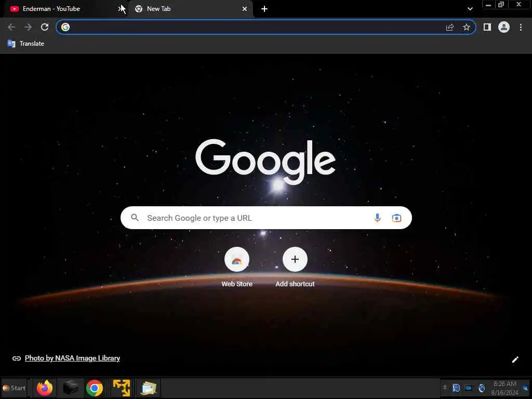Click the Chrome taskbar icon
The height and width of the screenshot is (399, 532).
[95, 388]
